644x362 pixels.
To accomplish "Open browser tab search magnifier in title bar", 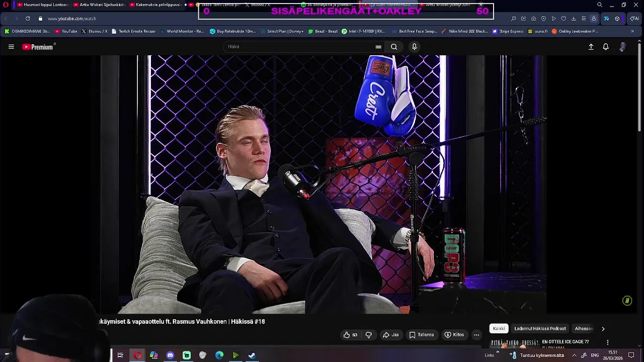I will 600,5.
